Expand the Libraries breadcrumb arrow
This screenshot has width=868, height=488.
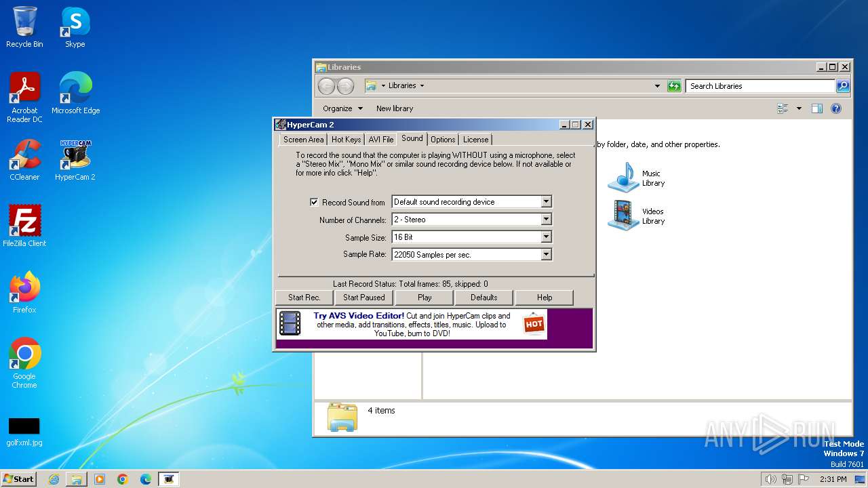pyautogui.click(x=422, y=86)
